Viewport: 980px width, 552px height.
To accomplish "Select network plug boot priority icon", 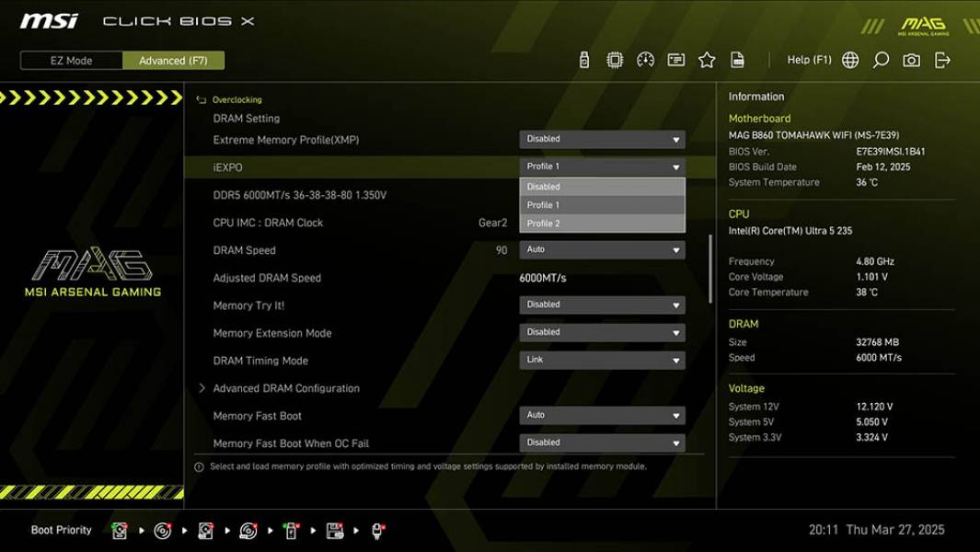I will point(377,531).
